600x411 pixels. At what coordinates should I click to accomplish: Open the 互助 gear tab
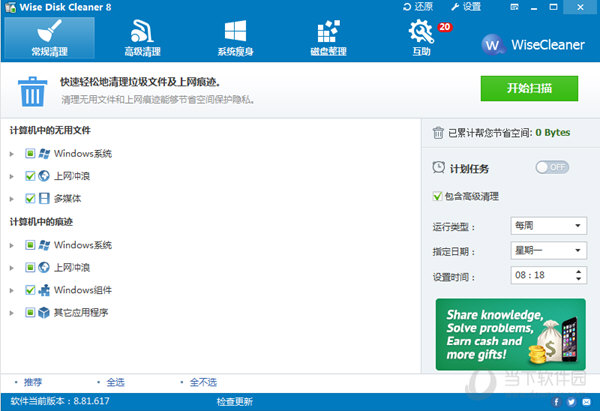tap(421, 38)
